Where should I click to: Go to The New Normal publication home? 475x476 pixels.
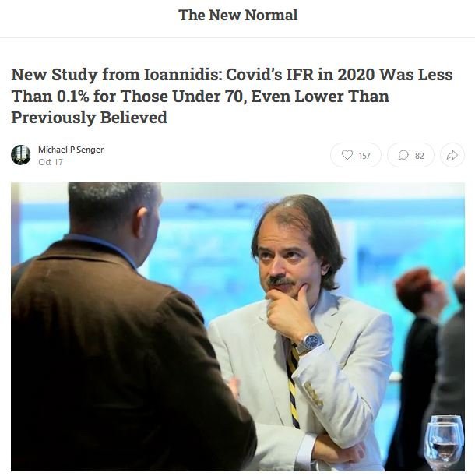(238, 15)
